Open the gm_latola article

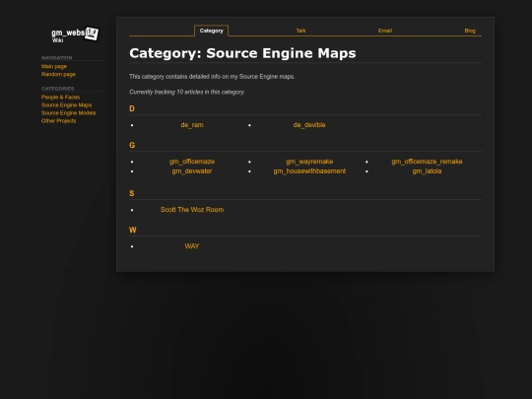[x=427, y=171]
